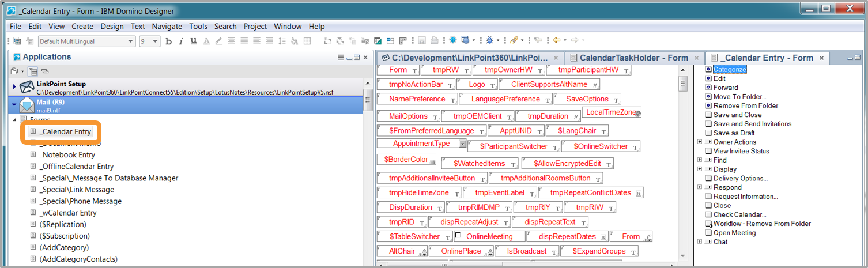This screenshot has width=868, height=268.
Task: Select the _wCalendar Entry form
Action: point(68,213)
